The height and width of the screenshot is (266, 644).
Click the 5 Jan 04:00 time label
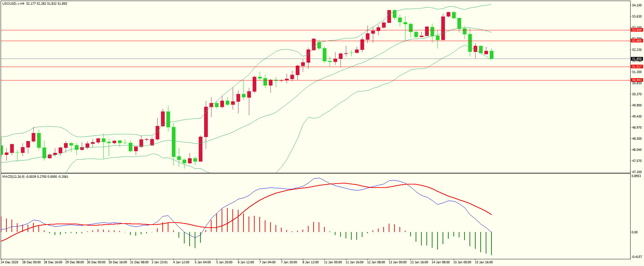pyautogui.click(x=203, y=262)
